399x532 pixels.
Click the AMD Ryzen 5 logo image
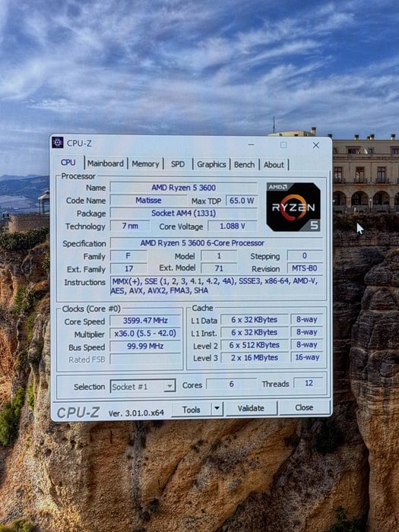(x=293, y=207)
